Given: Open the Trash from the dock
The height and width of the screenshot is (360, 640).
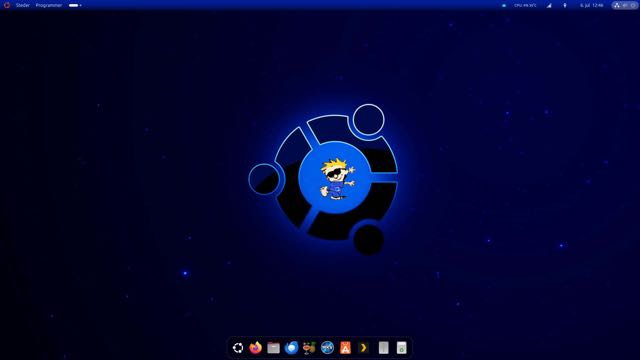Looking at the screenshot, I should (402, 348).
